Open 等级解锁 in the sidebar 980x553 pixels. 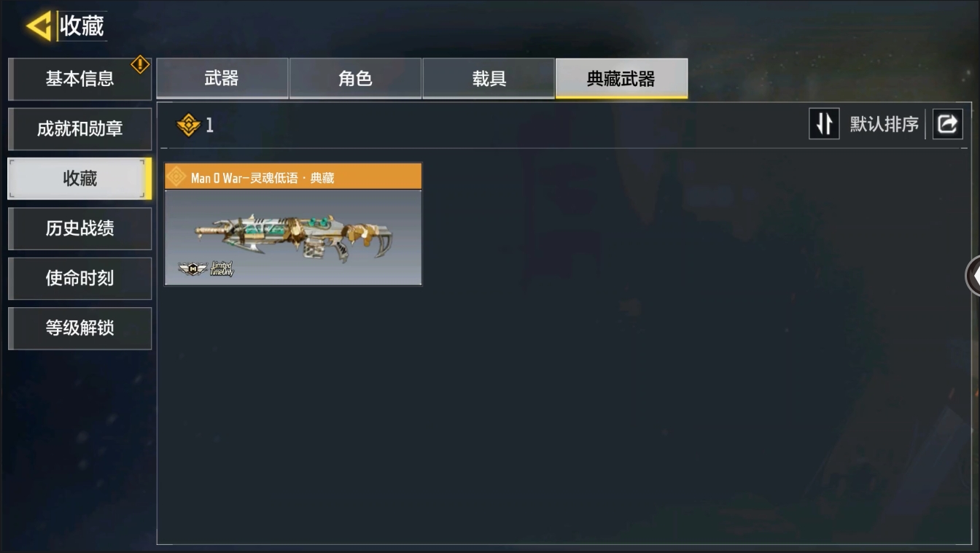[x=79, y=328]
